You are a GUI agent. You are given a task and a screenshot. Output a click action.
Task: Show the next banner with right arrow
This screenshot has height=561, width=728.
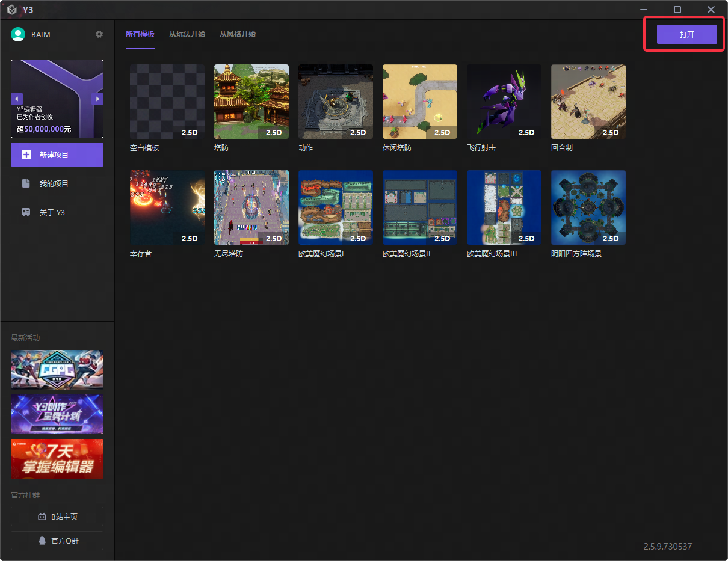[x=97, y=99]
